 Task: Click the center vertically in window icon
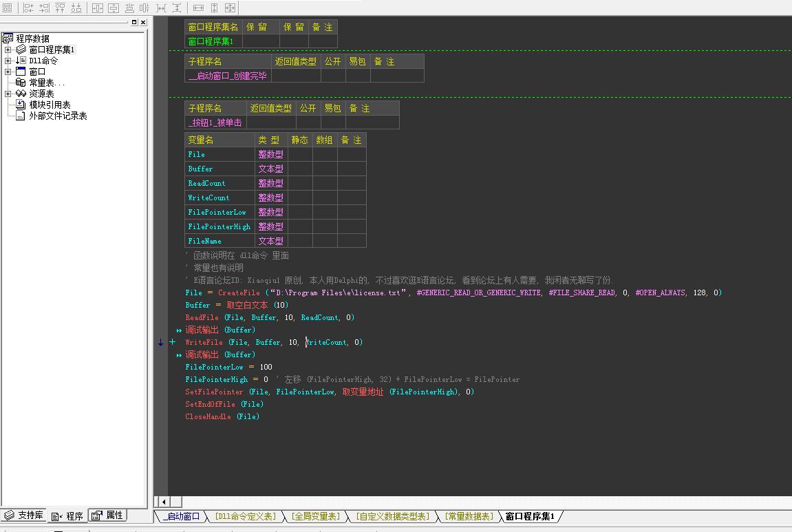click(x=114, y=8)
